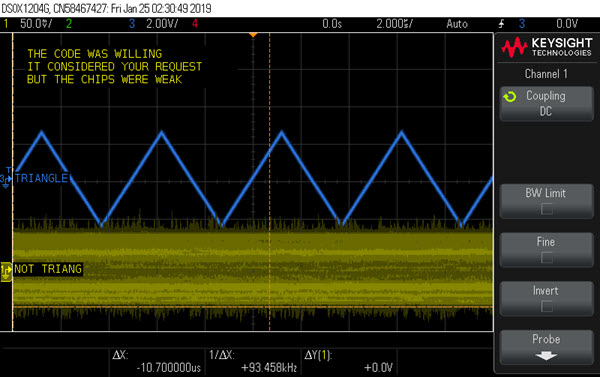Image resolution: width=600 pixels, height=377 pixels.
Task: Open the Auto trigger mode indicator
Action: tap(457, 24)
